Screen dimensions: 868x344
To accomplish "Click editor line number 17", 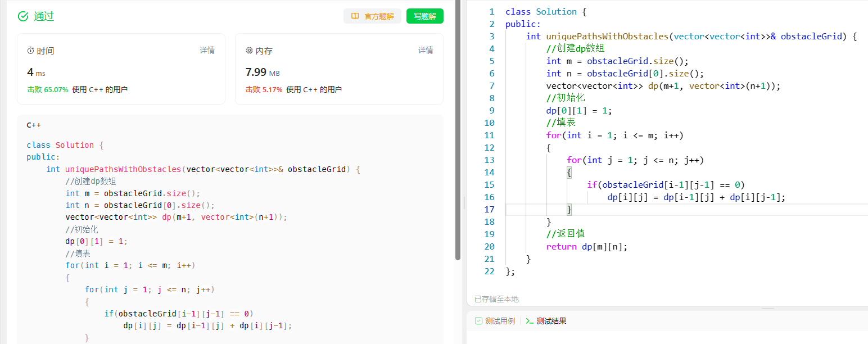I will (489, 210).
